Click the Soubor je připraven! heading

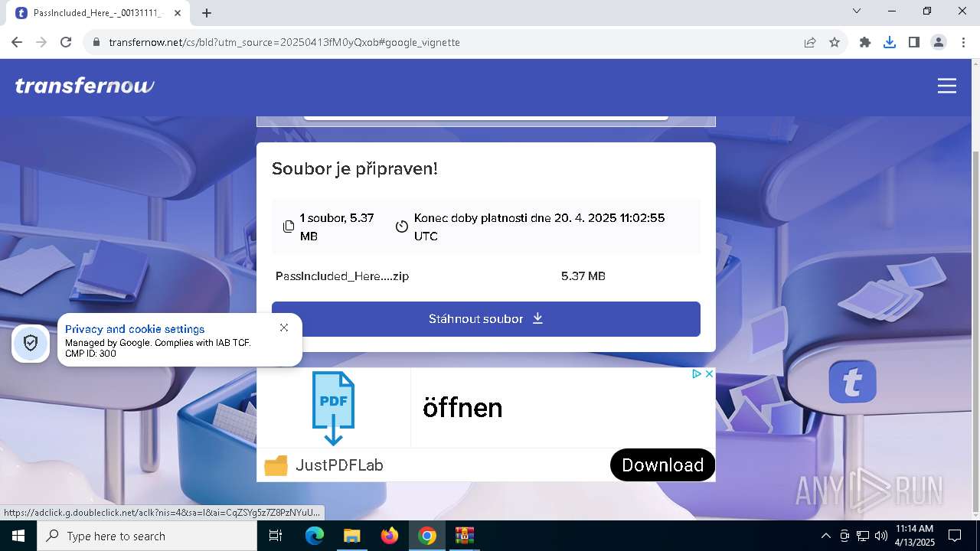pyautogui.click(x=354, y=168)
